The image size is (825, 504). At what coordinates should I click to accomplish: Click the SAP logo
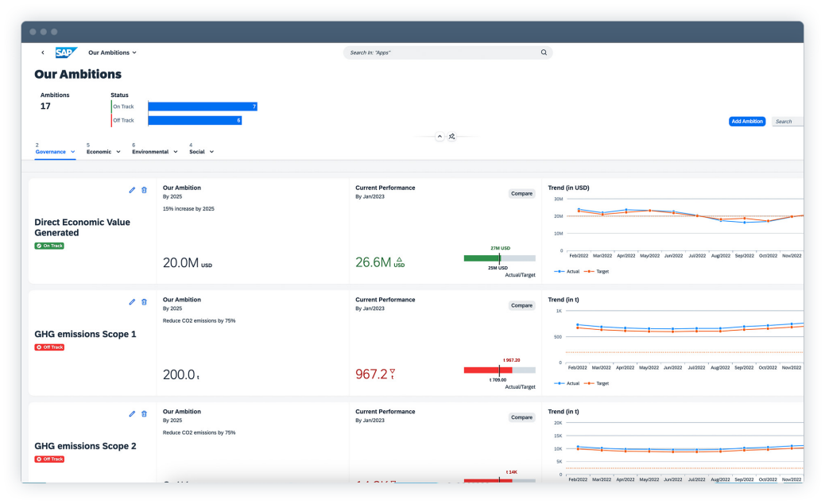point(65,52)
